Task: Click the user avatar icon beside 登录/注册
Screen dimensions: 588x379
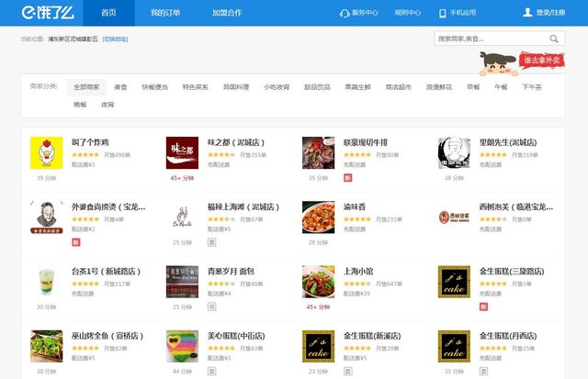Action: coord(527,12)
